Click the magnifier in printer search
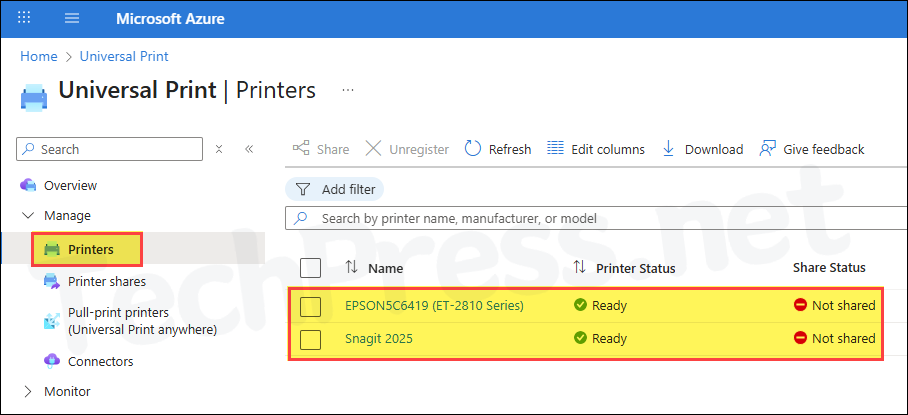908x415 pixels. pos(301,219)
